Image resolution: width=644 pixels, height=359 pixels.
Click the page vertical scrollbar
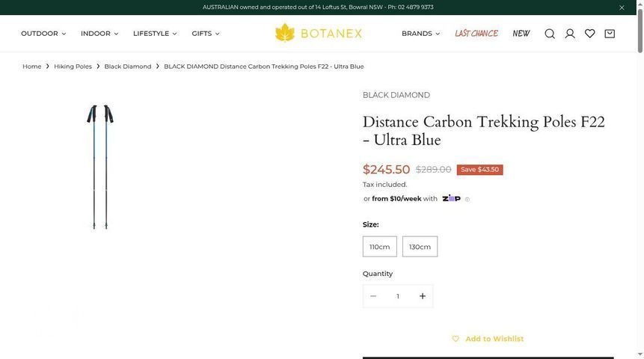640,31
